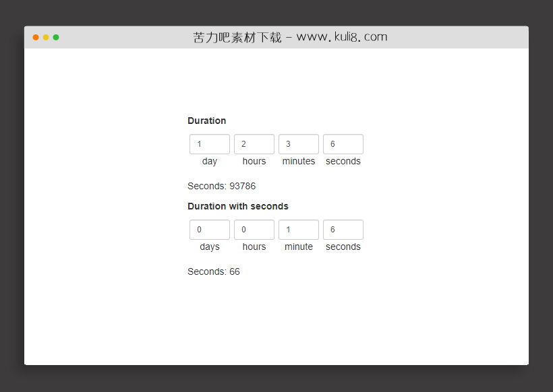Image resolution: width=553 pixels, height=392 pixels.
Task: Click the green window dot in the title bar
Action: click(x=56, y=38)
